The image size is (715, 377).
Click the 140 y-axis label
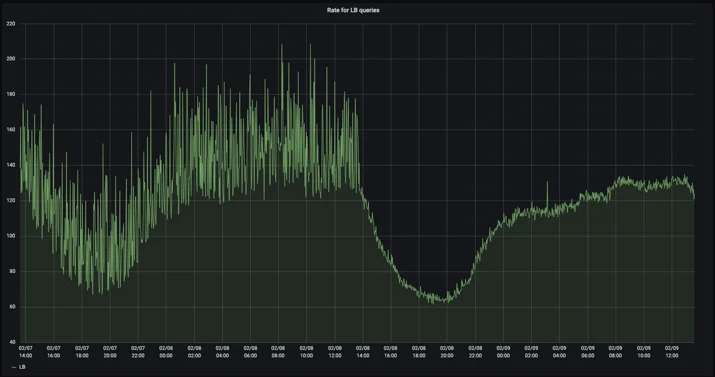click(x=11, y=165)
